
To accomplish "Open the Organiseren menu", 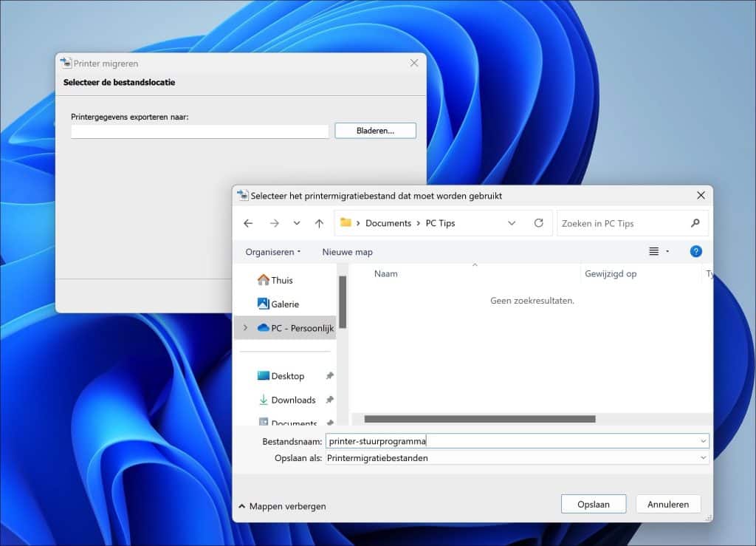I will pyautogui.click(x=273, y=252).
